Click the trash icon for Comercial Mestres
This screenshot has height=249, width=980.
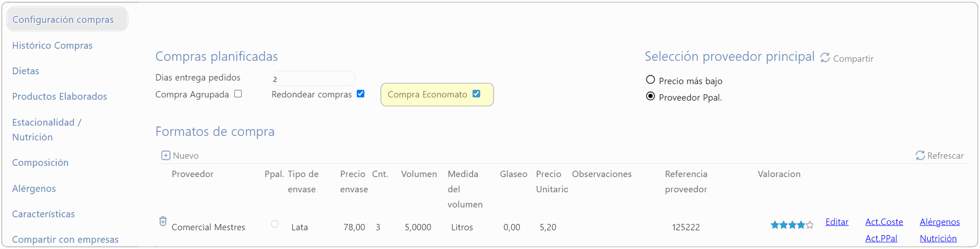tap(163, 221)
